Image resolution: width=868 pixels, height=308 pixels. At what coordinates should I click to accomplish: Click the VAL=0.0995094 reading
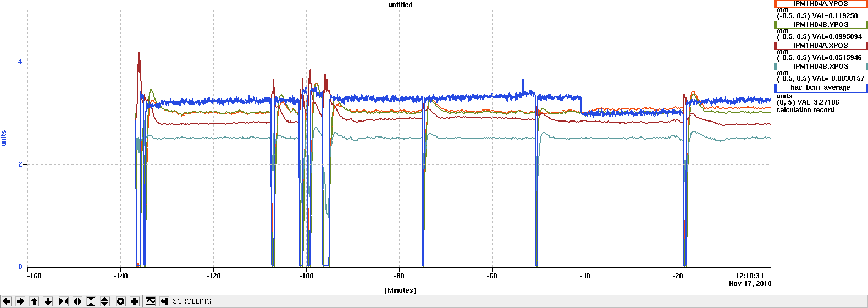tap(837, 37)
